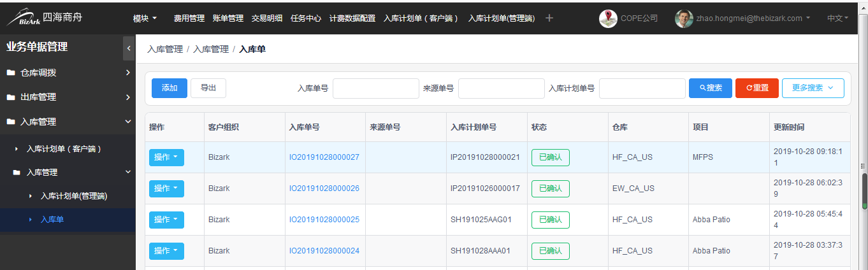The image size is (868, 270).
Task: Open the zhao.hongmei account dropdown
Action: (x=753, y=18)
